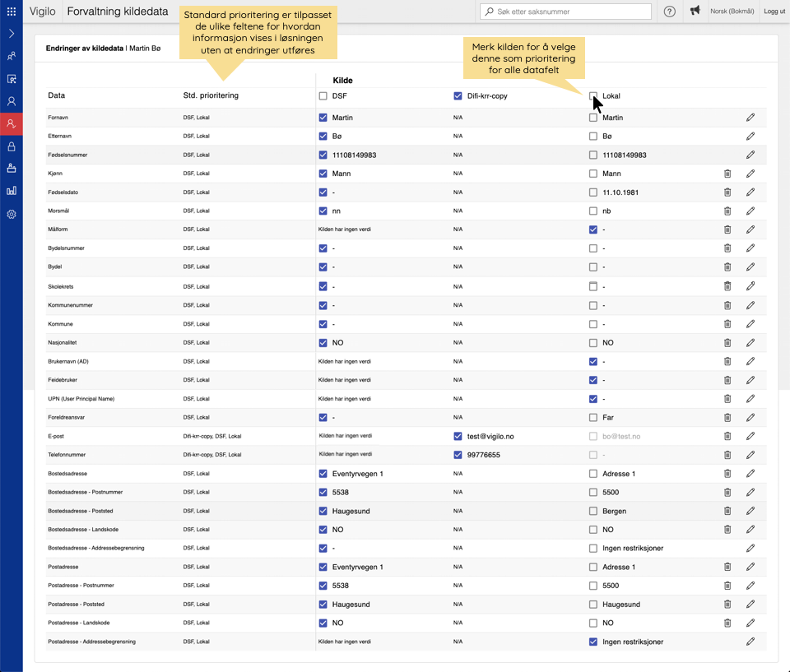Click the Forvaltning kildedata page title
The height and width of the screenshot is (672, 790).
pos(118,11)
